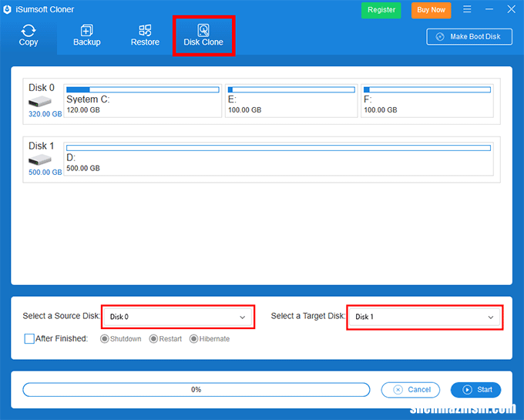Click the 120.00 GB size text
524x420 pixels.
point(83,110)
